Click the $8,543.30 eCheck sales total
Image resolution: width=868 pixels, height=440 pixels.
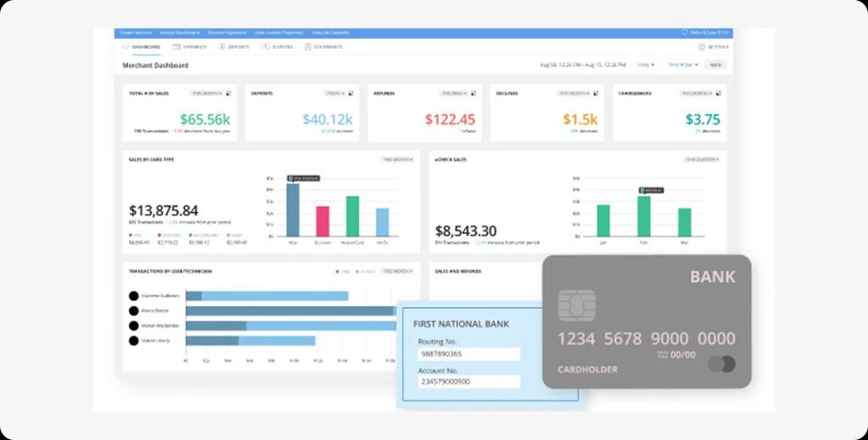465,231
